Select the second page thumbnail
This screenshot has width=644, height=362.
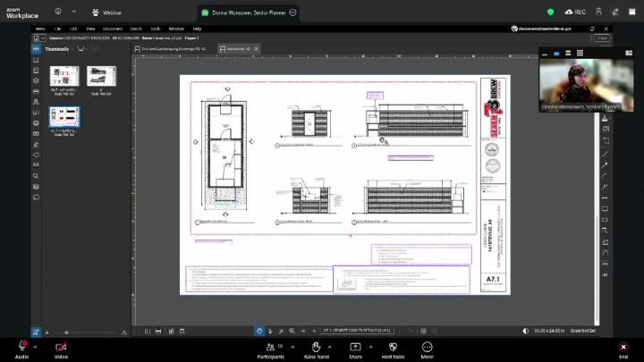[x=101, y=76]
